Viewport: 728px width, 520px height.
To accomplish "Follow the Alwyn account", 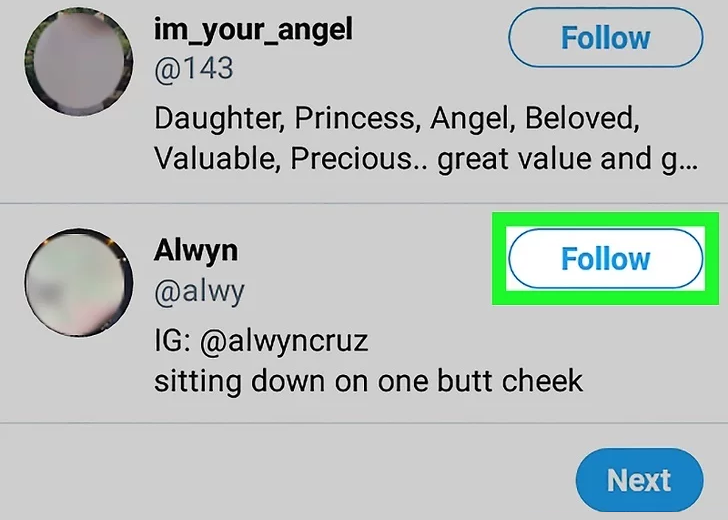I will (605, 259).
